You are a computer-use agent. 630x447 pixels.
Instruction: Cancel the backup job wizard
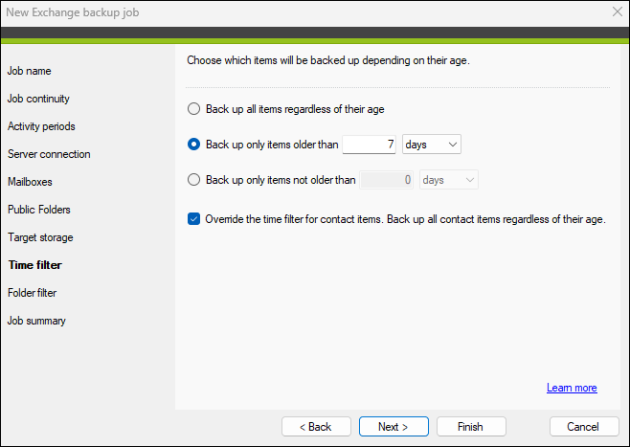pyautogui.click(x=584, y=427)
